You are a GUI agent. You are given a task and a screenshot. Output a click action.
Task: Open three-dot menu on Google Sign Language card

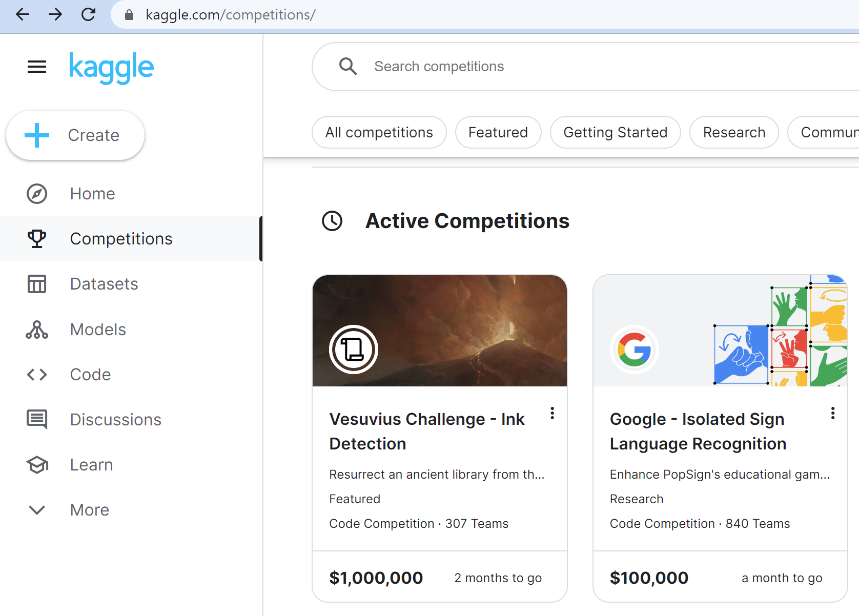833,413
